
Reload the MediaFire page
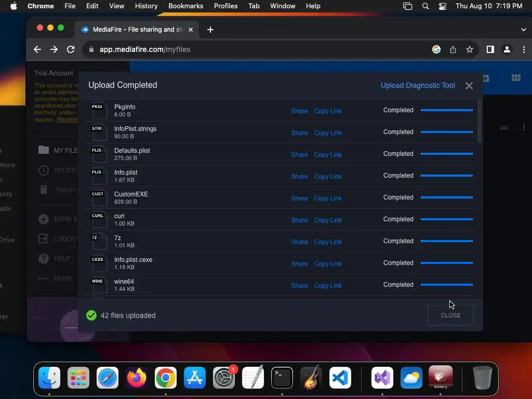pyautogui.click(x=71, y=49)
